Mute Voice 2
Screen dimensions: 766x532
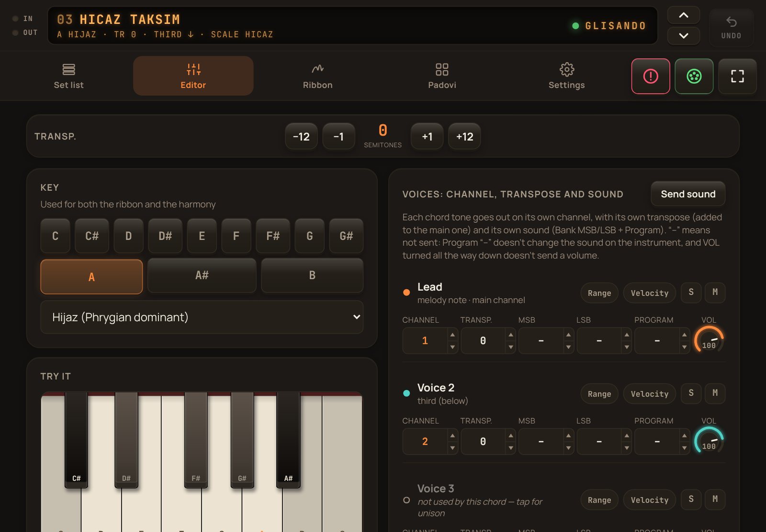(x=715, y=393)
